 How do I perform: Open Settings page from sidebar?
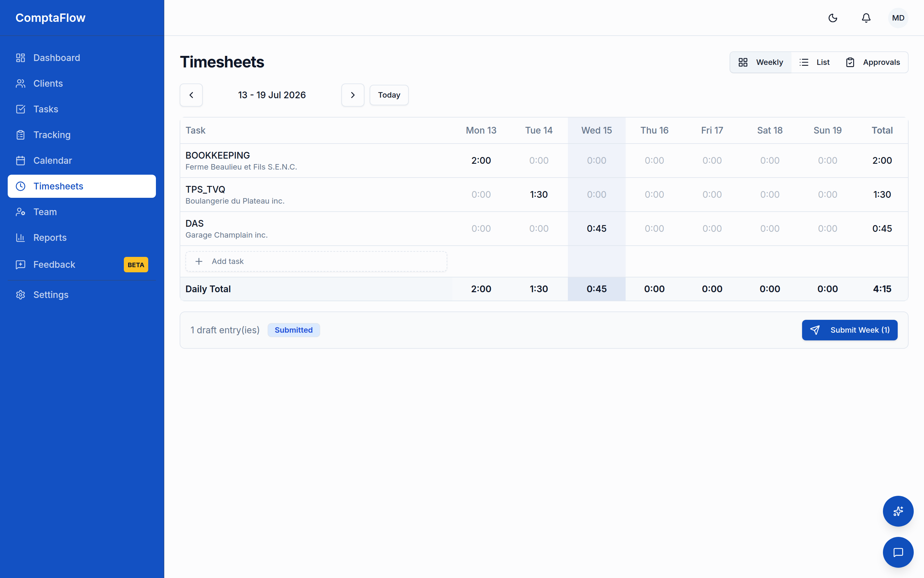click(82, 295)
